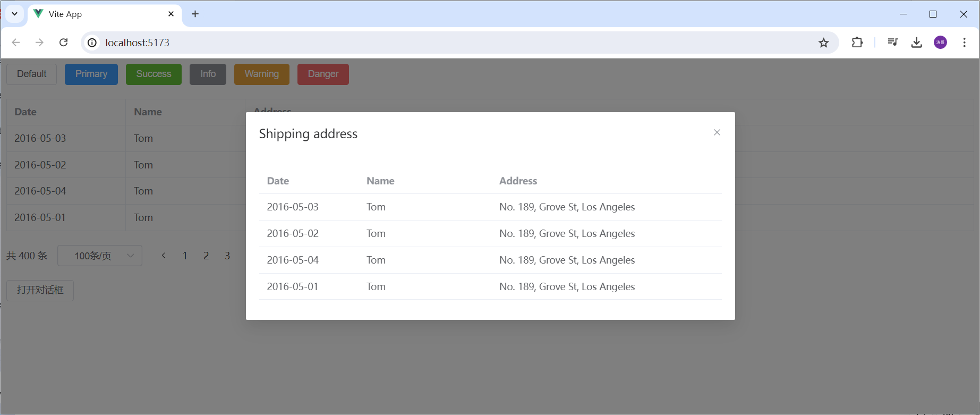Open the browser Extensions puzzle icon
The height and width of the screenshot is (415, 980).
coord(857,43)
